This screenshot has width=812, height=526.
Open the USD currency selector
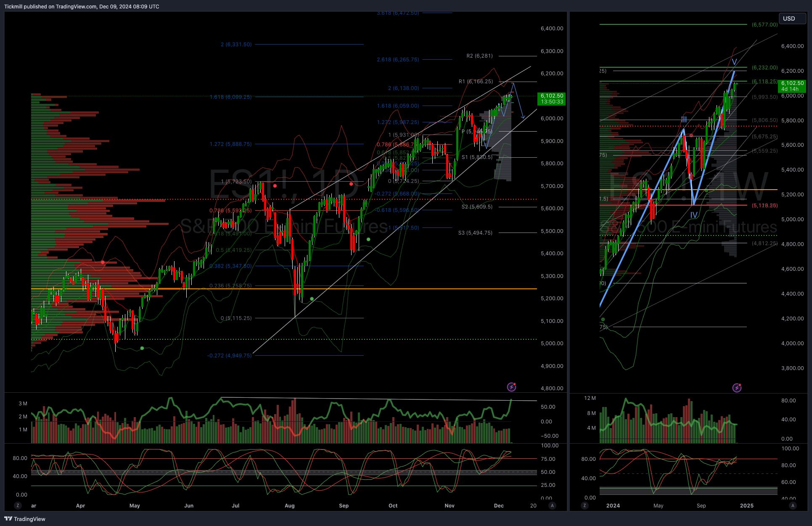pos(792,19)
